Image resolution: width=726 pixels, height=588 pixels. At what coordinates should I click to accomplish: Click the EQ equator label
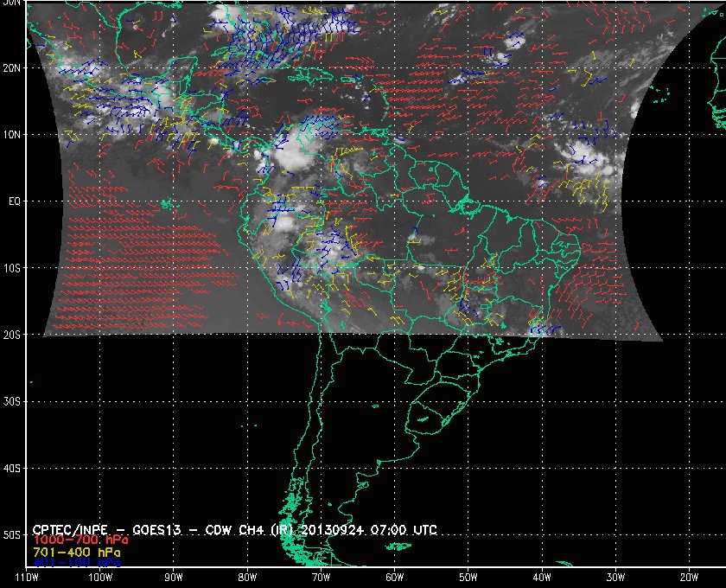click(15, 201)
